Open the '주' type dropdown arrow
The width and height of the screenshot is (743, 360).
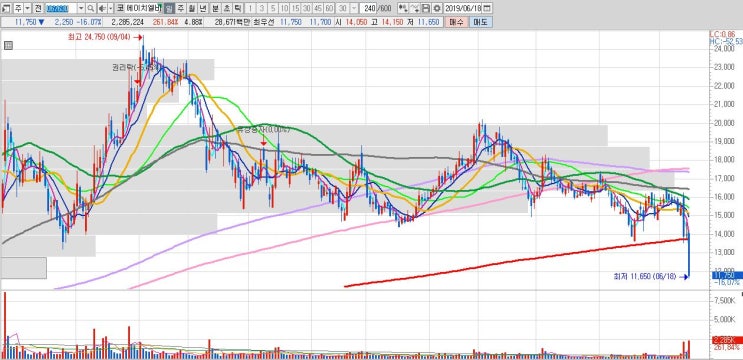pos(27,9)
